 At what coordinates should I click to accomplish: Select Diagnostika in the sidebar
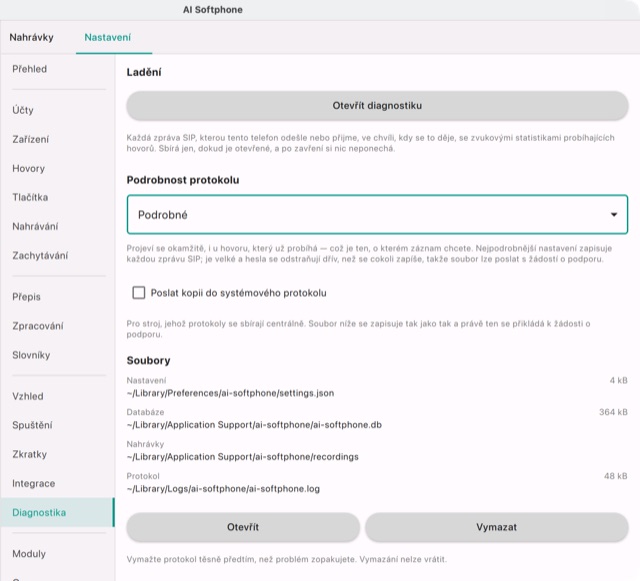click(x=58, y=512)
